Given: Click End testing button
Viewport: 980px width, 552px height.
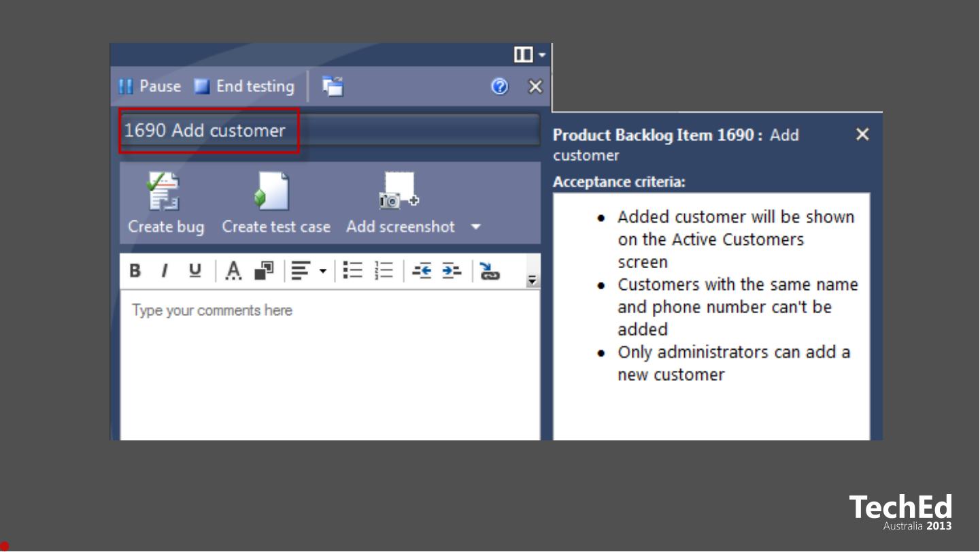Looking at the screenshot, I should pos(244,86).
